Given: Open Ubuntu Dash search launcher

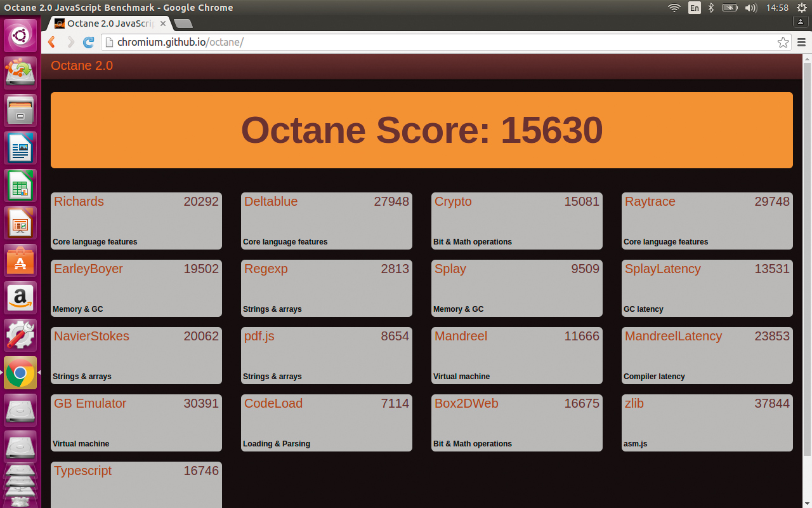Looking at the screenshot, I should (20, 36).
